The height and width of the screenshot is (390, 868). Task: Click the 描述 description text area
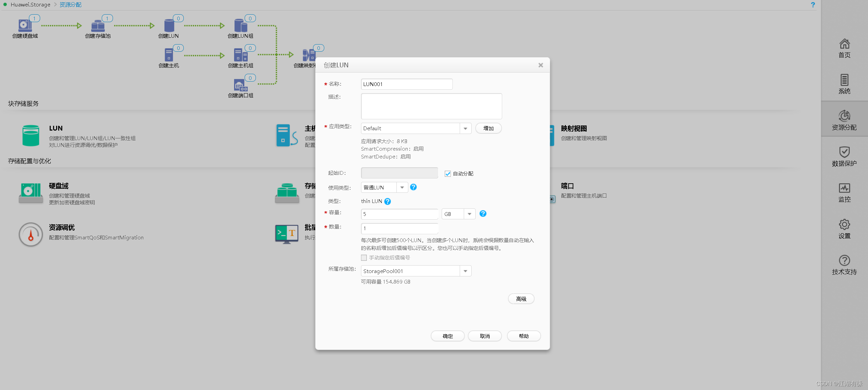[x=431, y=106]
